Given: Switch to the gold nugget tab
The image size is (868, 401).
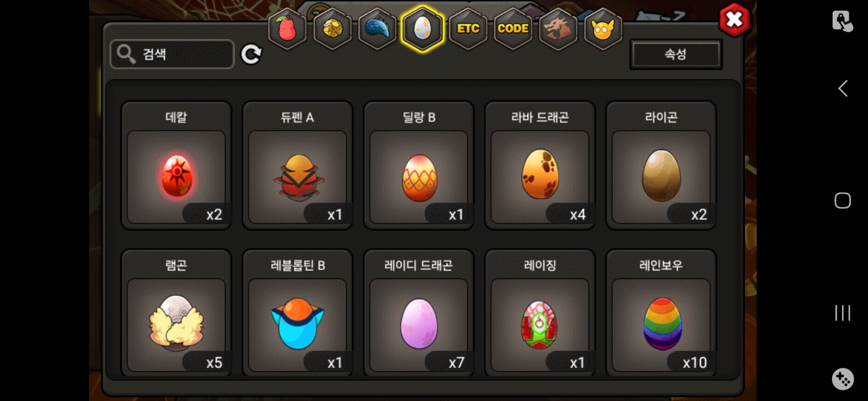Looking at the screenshot, I should point(333,28).
